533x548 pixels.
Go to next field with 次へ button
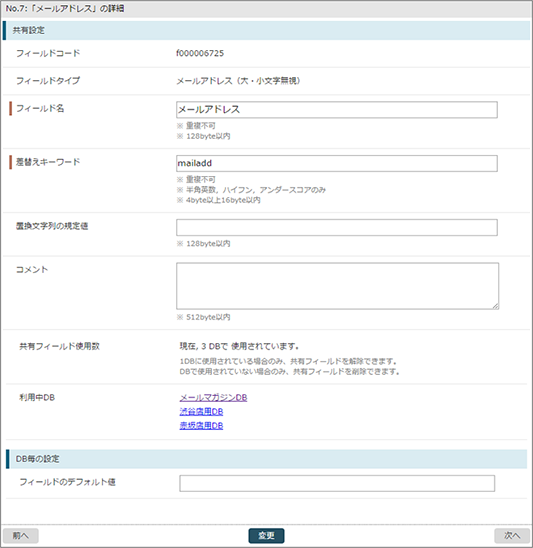(x=512, y=535)
